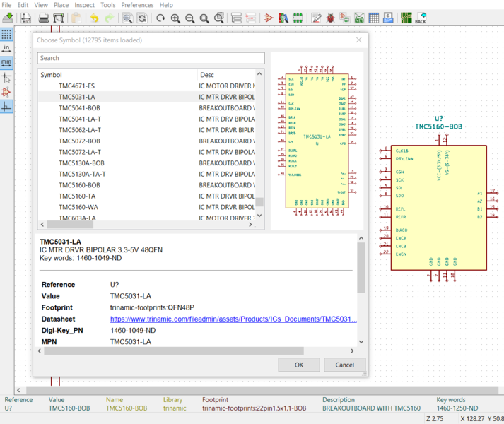Click the Leave Sheet icon
The width and height of the screenshot is (504, 424).
point(251,18)
